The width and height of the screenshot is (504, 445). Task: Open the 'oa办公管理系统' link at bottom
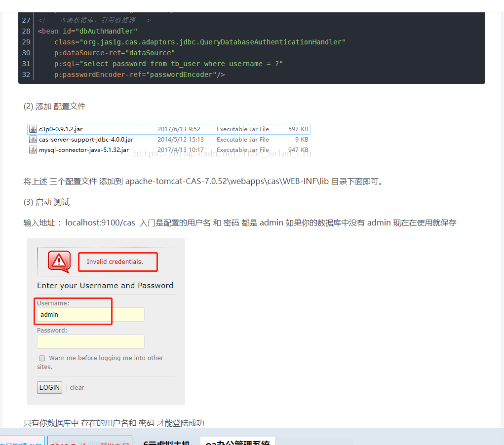coord(237,442)
